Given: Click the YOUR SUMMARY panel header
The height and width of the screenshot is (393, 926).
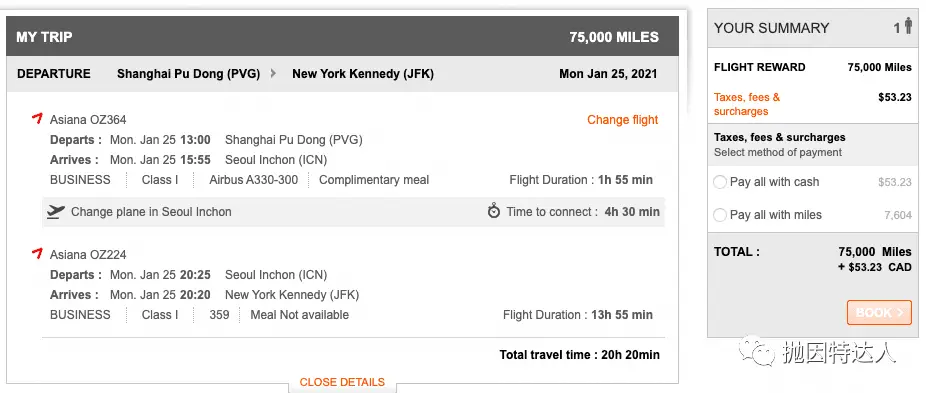Looking at the screenshot, I should 813,28.
